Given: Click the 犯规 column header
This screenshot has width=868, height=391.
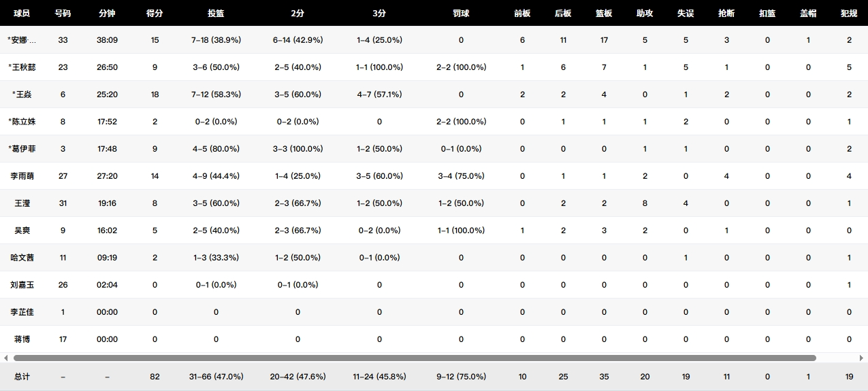Looking at the screenshot, I should (x=849, y=13).
